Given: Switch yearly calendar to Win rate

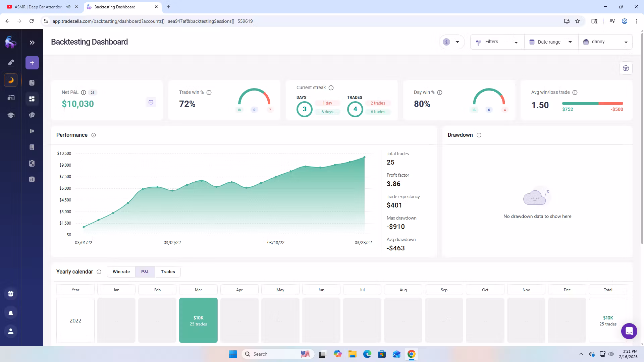Looking at the screenshot, I should click(121, 272).
